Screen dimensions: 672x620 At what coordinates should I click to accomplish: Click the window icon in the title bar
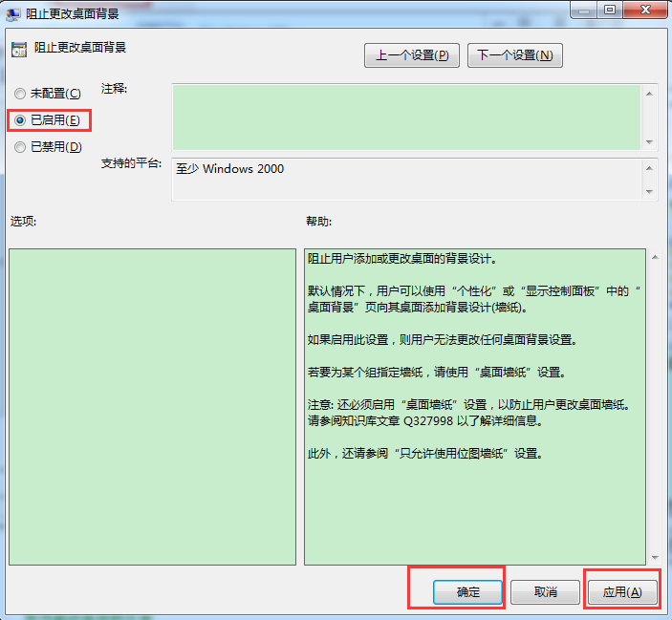coord(13,13)
